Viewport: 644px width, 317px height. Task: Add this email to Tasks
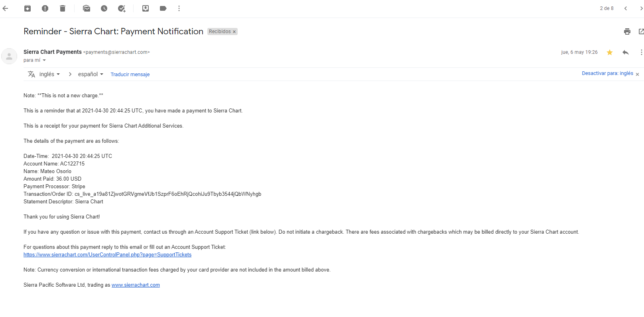(122, 8)
